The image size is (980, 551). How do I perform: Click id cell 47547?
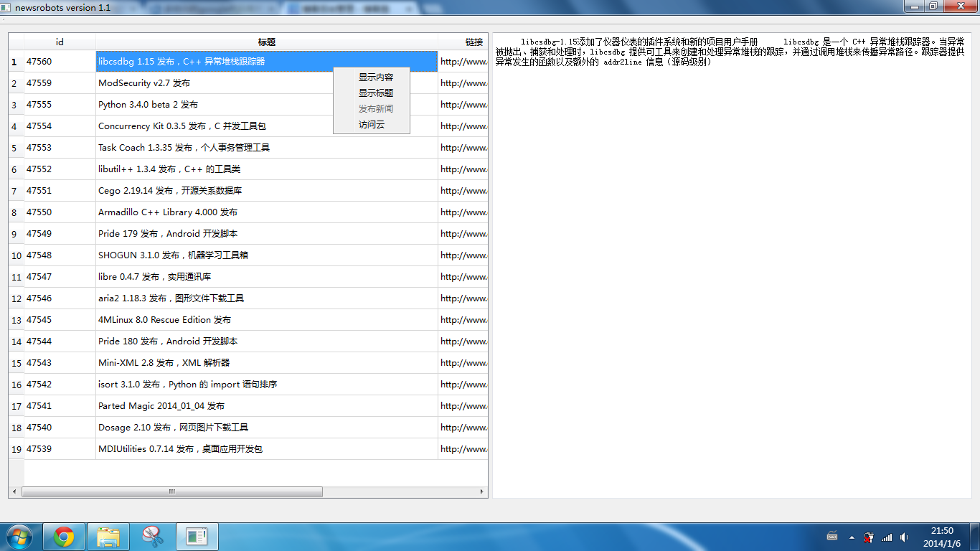pyautogui.click(x=60, y=277)
